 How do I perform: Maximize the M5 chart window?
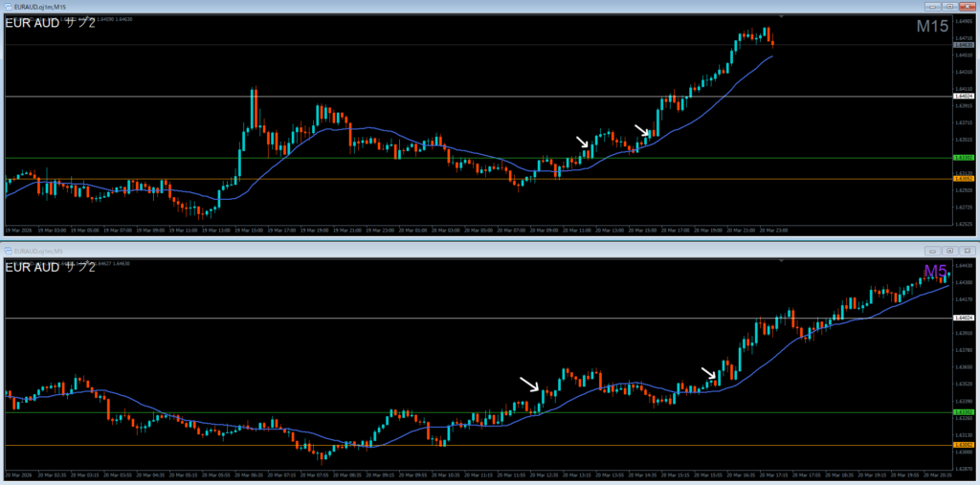coord(951,252)
